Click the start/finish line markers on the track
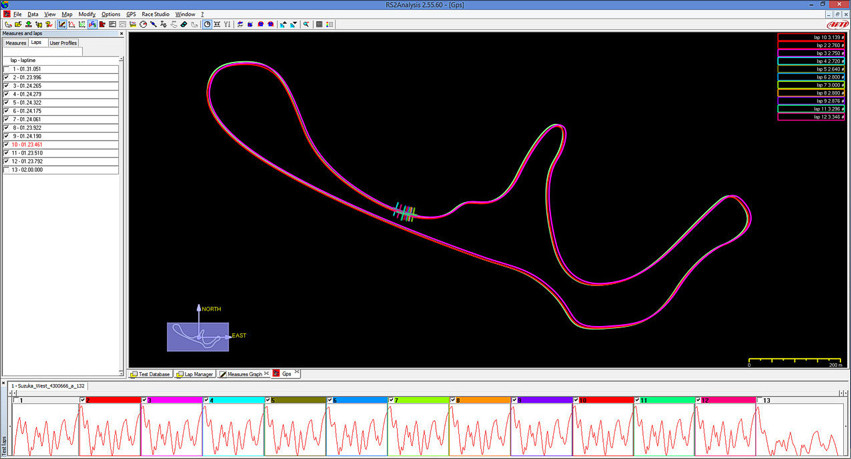 click(404, 212)
